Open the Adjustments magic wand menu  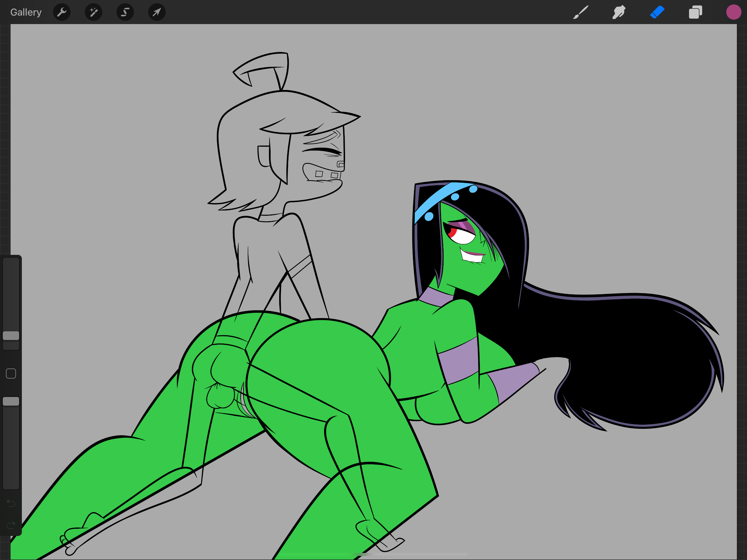click(x=94, y=13)
